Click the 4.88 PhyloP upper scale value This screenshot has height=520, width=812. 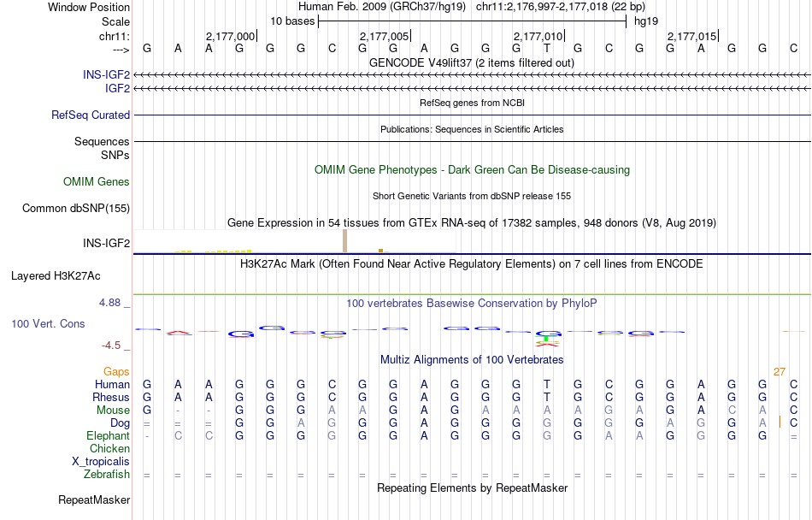pyautogui.click(x=109, y=303)
